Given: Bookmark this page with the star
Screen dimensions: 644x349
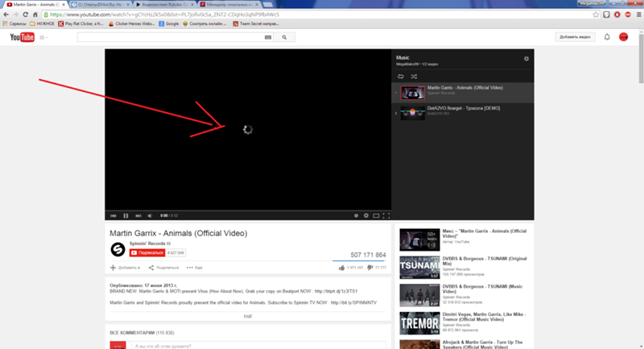Looking at the screenshot, I should click(596, 15).
